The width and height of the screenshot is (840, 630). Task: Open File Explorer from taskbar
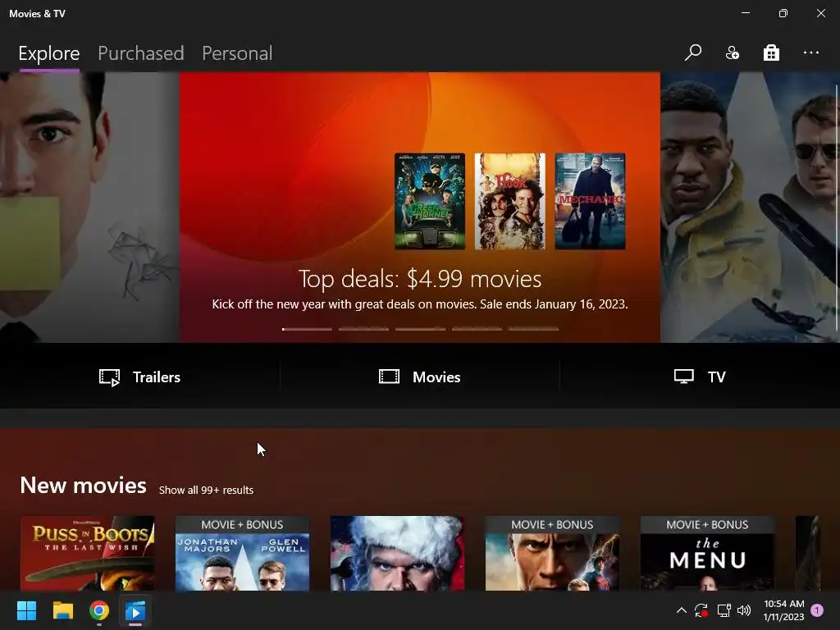tap(62, 610)
